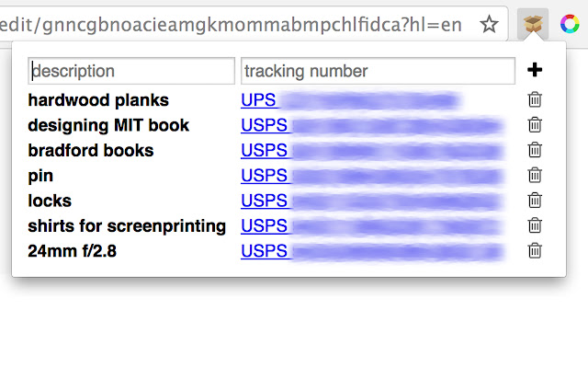
Task: Trash the pin tracking entry
Action: tap(535, 175)
